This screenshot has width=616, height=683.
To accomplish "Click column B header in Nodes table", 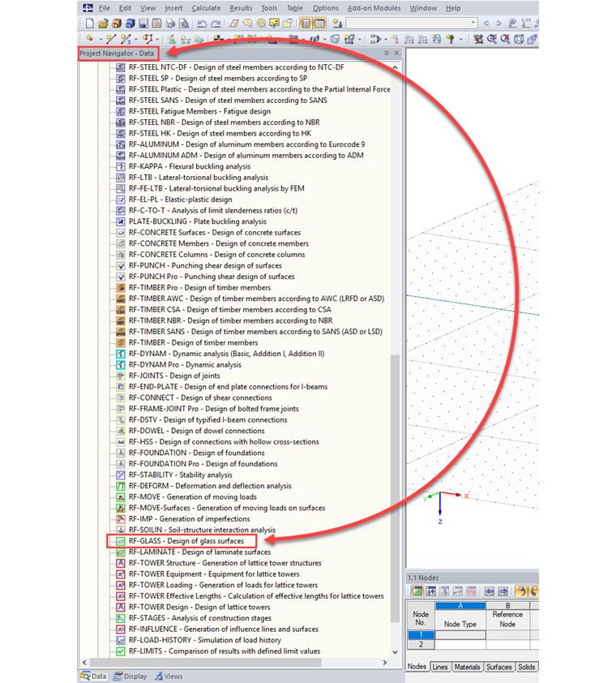I will click(507, 605).
